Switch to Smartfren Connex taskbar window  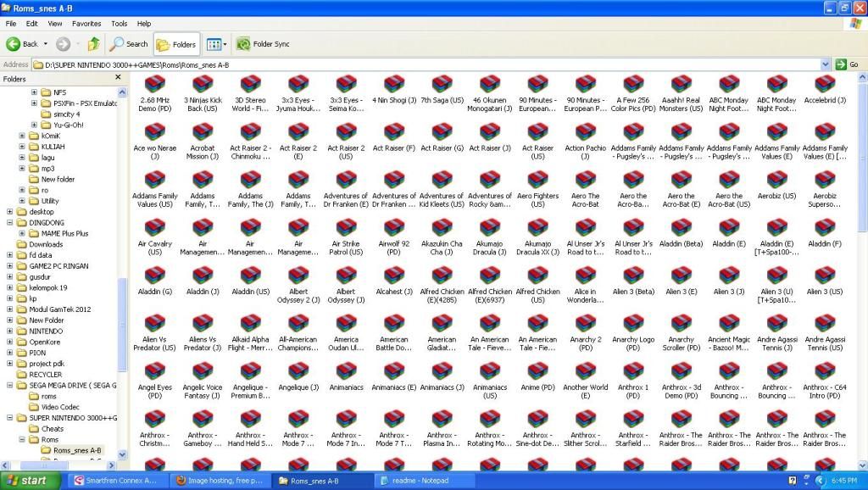click(x=117, y=481)
